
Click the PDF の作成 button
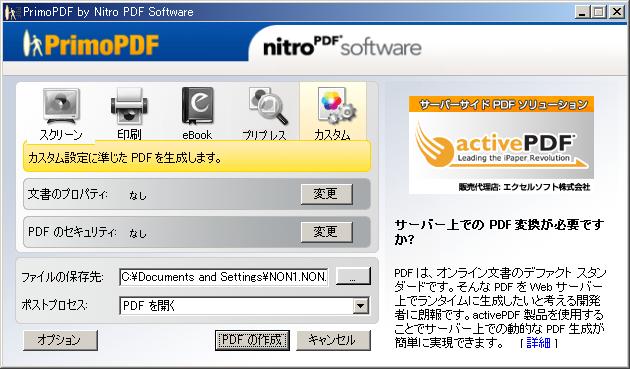252,340
